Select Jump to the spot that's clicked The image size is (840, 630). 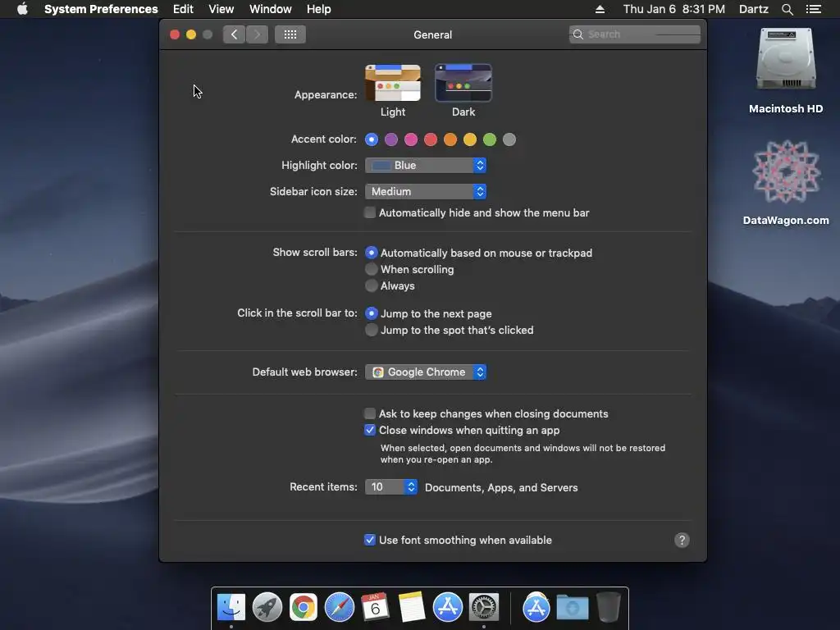372,330
